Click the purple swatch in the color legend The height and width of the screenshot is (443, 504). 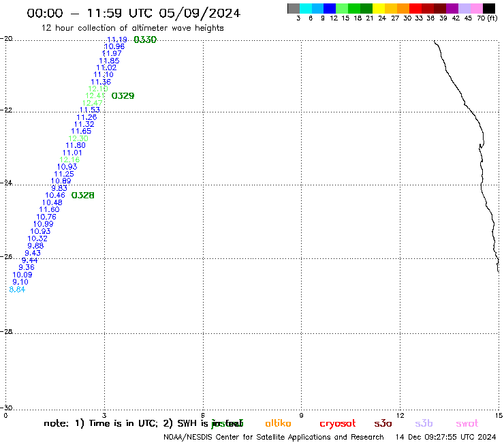(x=452, y=8)
